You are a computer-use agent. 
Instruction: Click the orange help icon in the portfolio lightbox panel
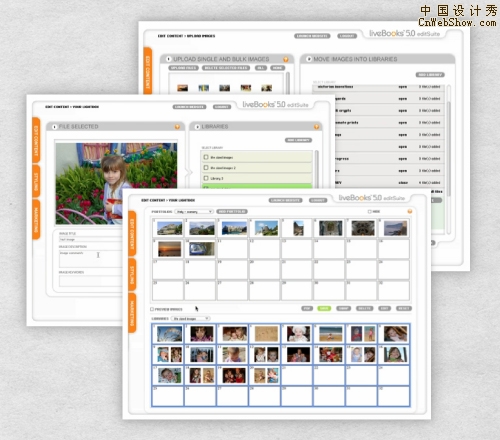(x=410, y=211)
